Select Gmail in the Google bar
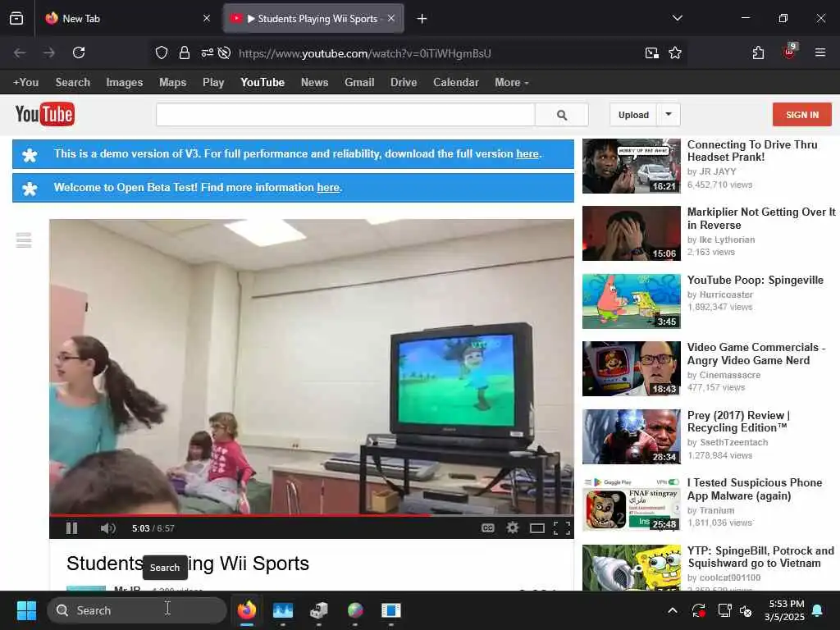The width and height of the screenshot is (840, 630). (359, 83)
